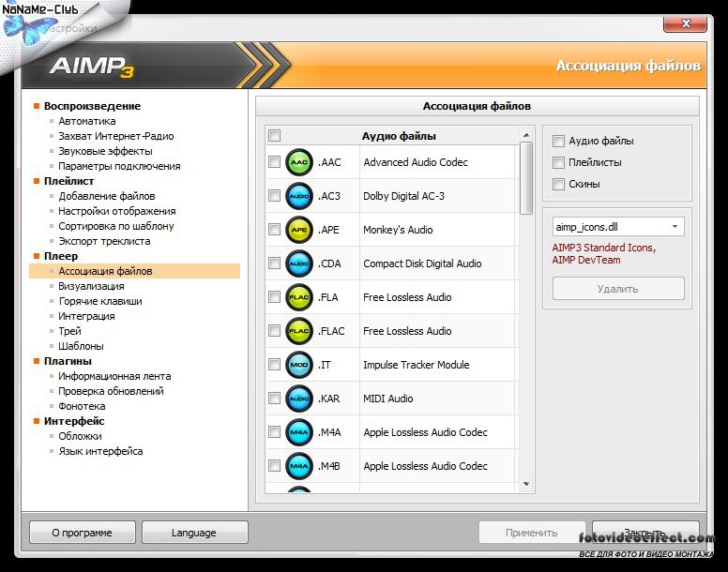728x572 pixels.
Task: Click the .APE file type icon
Action: (299, 230)
